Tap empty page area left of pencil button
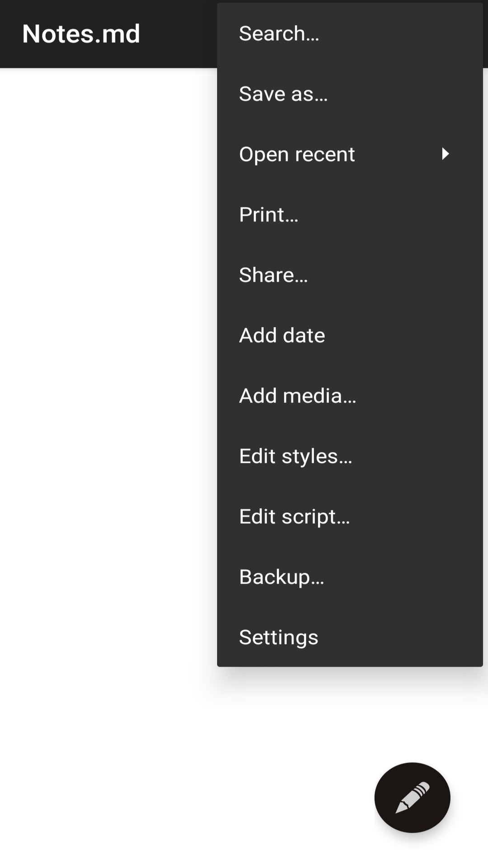The height and width of the screenshot is (868, 488). point(226,797)
